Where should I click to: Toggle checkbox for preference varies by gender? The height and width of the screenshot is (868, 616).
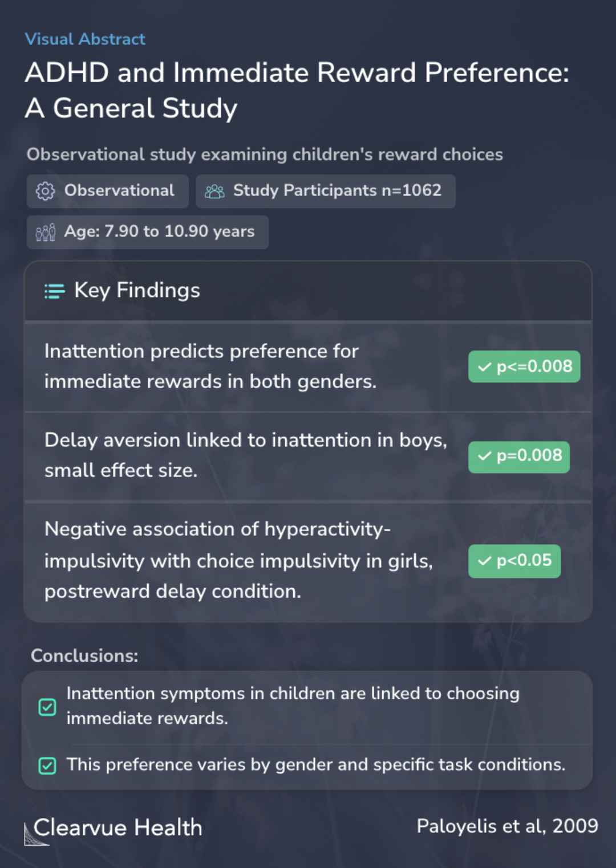click(47, 765)
